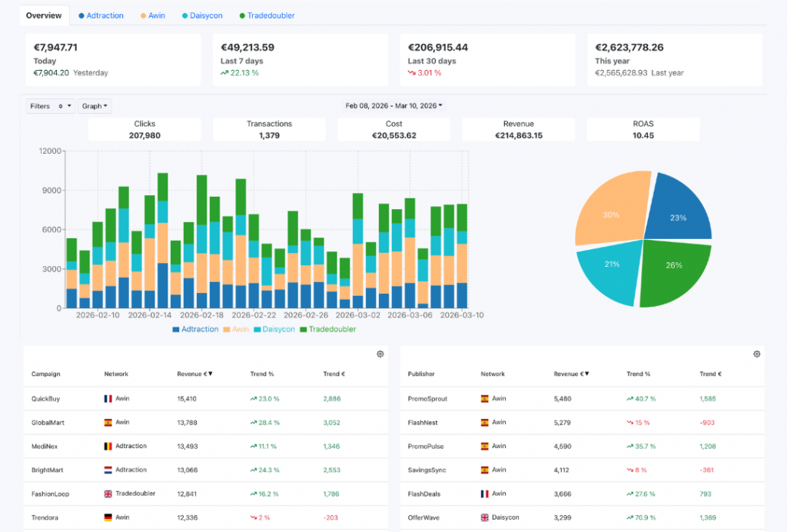Image resolution: width=787 pixels, height=532 pixels.
Task: Expand the Graph dropdown
Action: click(95, 106)
